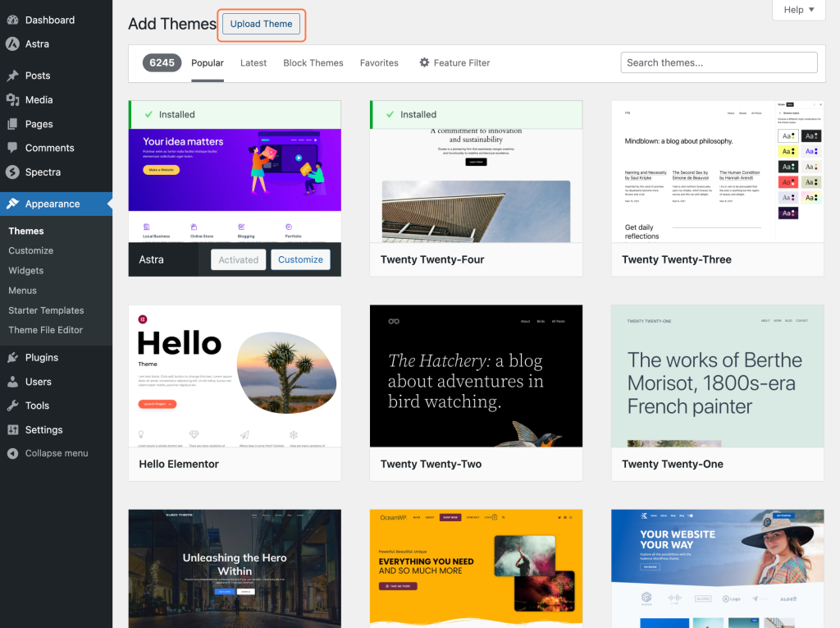Viewport: 840px width, 628px height.
Task: Go to Settings in the sidebar
Action: pyautogui.click(x=57, y=429)
